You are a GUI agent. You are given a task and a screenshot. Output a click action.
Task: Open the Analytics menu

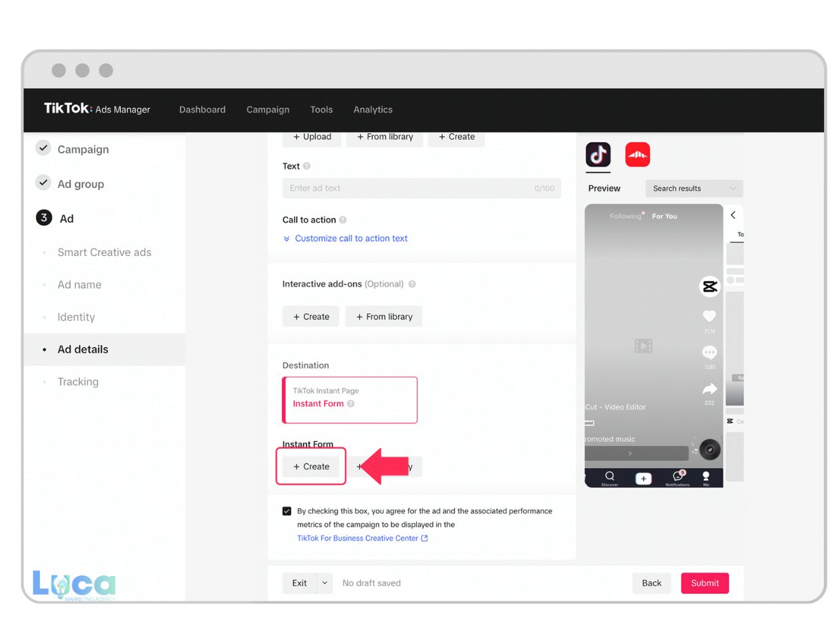[373, 109]
